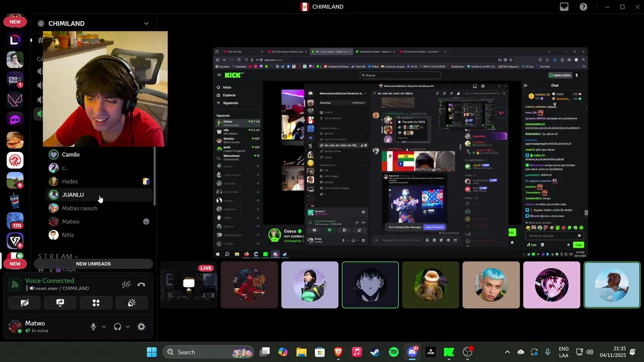Viewport: 644px width, 362px height.
Task: Click the red NEW pill atop the server list
Action: click(15, 22)
